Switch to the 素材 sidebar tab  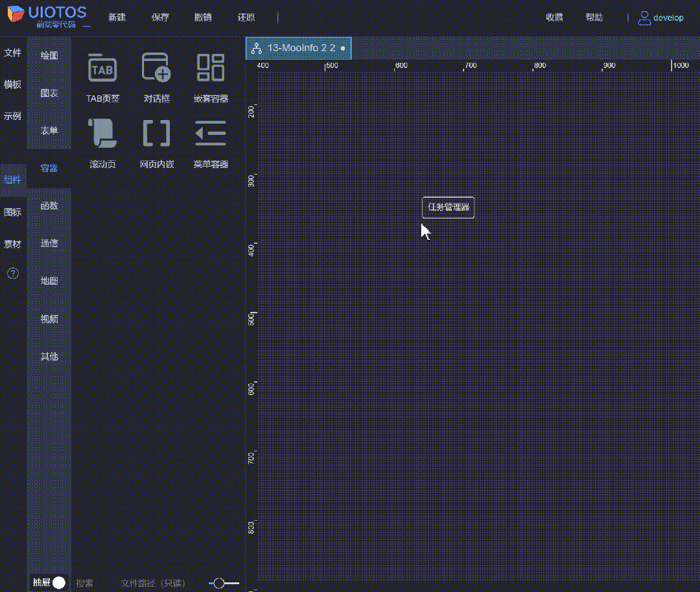(12, 244)
